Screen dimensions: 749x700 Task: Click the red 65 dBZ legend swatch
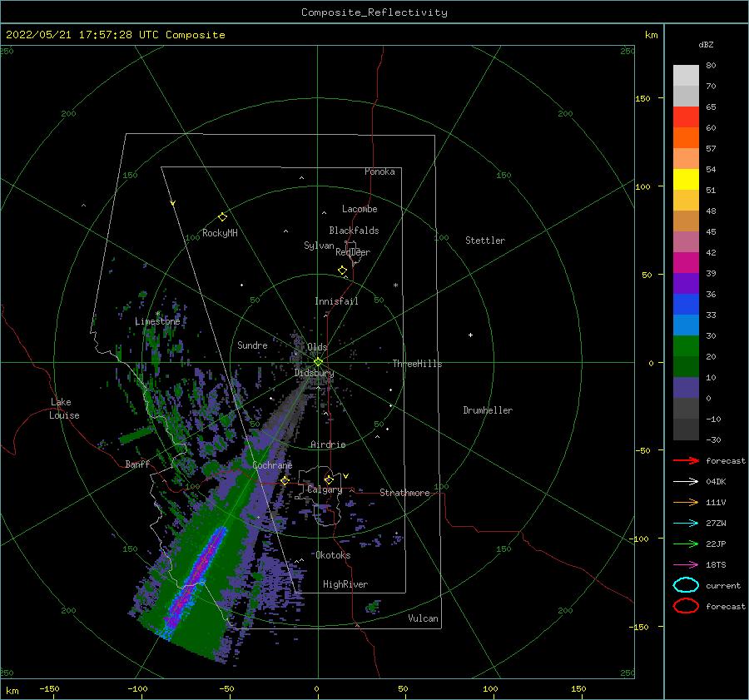point(686,117)
